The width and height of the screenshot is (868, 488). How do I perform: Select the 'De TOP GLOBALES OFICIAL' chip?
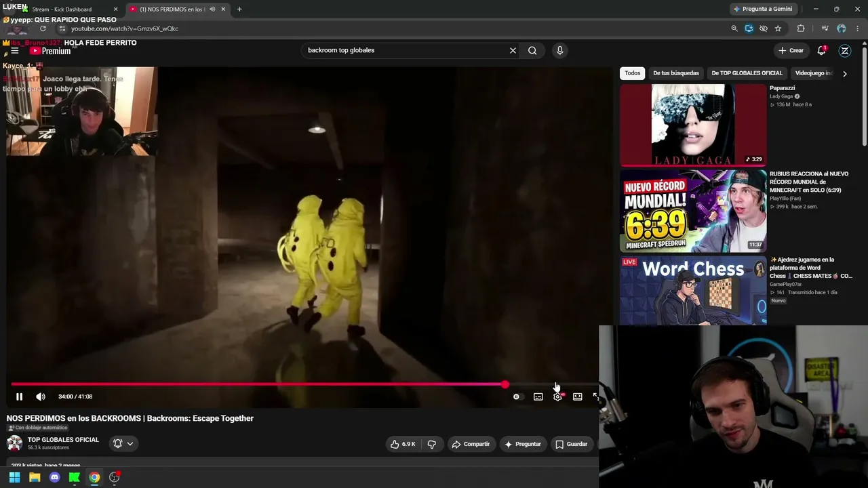tap(747, 73)
